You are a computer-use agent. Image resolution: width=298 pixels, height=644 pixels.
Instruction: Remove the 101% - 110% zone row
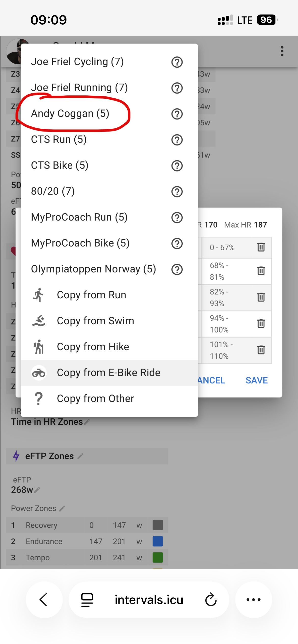point(261,350)
